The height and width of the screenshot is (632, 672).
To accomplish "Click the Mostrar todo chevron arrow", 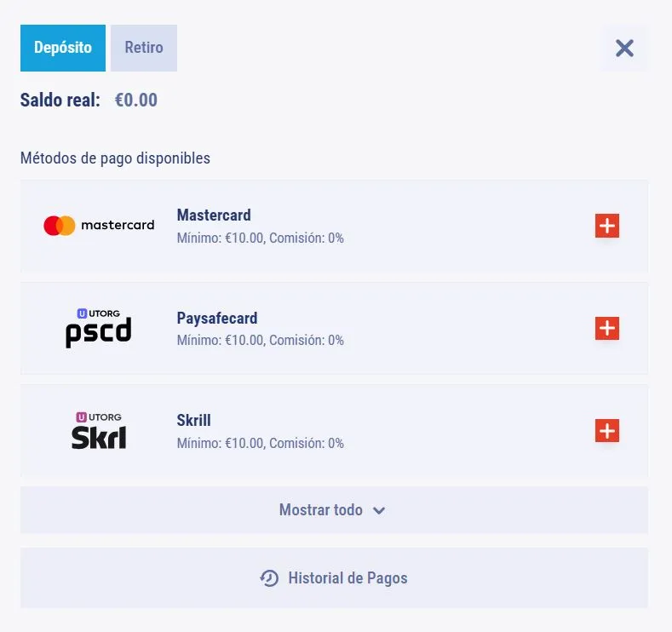I will pyautogui.click(x=379, y=511).
